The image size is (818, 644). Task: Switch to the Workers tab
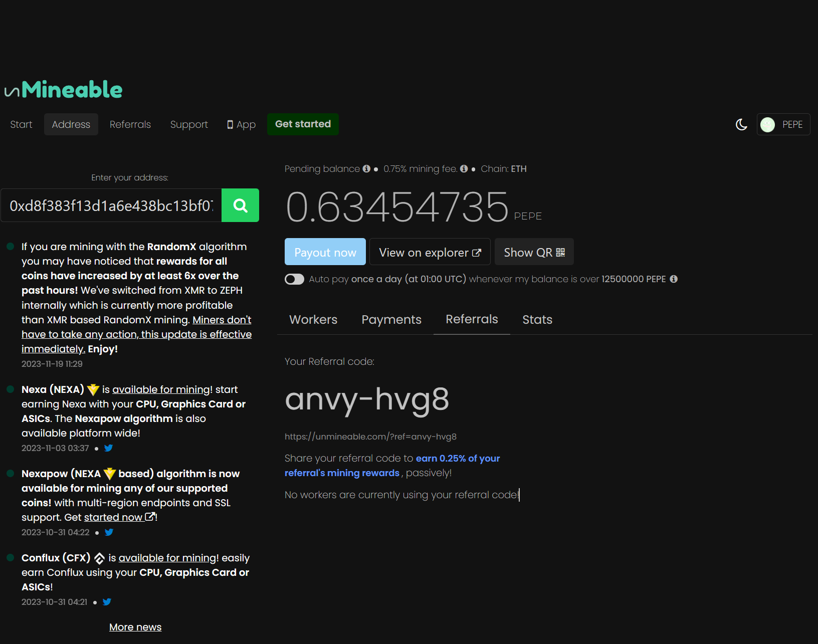(313, 320)
